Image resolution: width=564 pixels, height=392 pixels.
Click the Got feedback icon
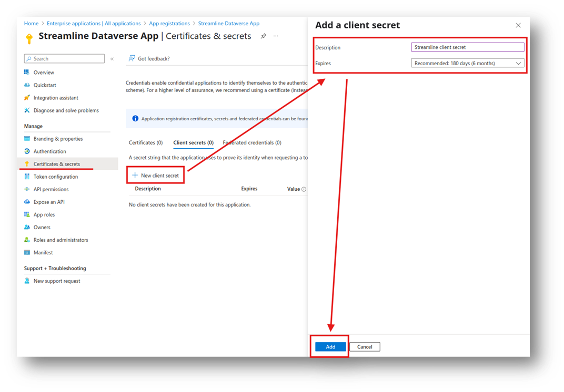coord(132,59)
